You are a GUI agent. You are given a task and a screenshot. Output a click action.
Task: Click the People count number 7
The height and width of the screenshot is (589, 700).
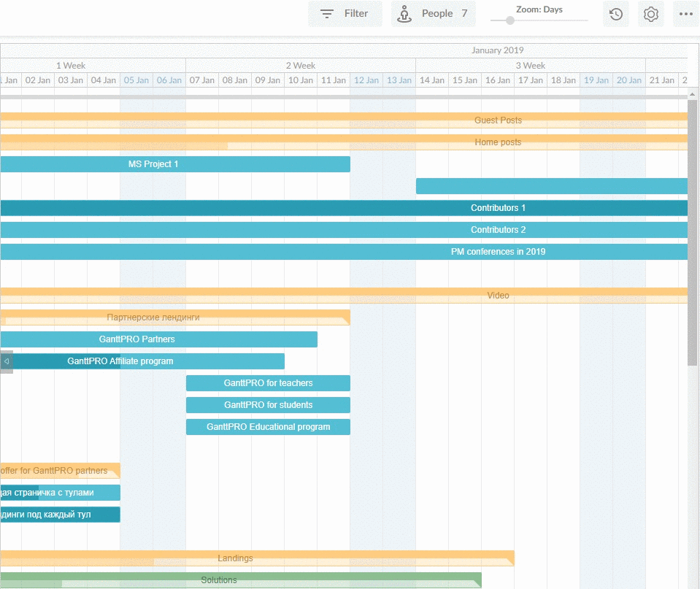pyautogui.click(x=464, y=14)
